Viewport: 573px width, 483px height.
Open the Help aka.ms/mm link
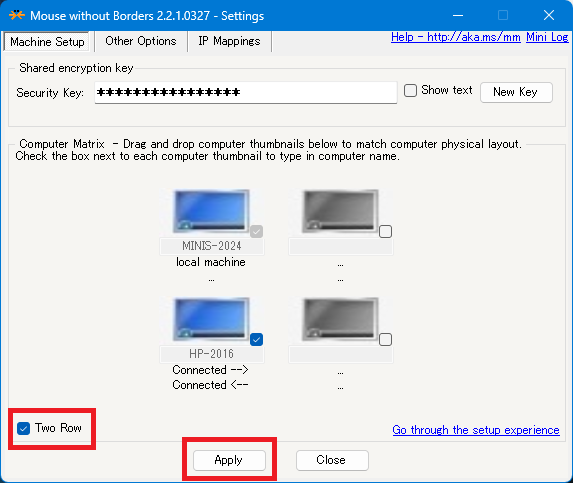455,37
